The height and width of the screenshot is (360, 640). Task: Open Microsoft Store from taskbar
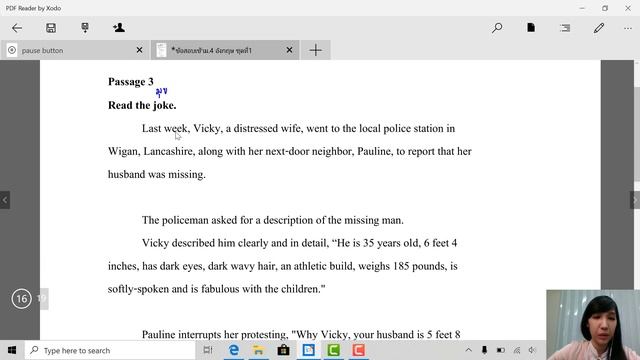coord(283,350)
